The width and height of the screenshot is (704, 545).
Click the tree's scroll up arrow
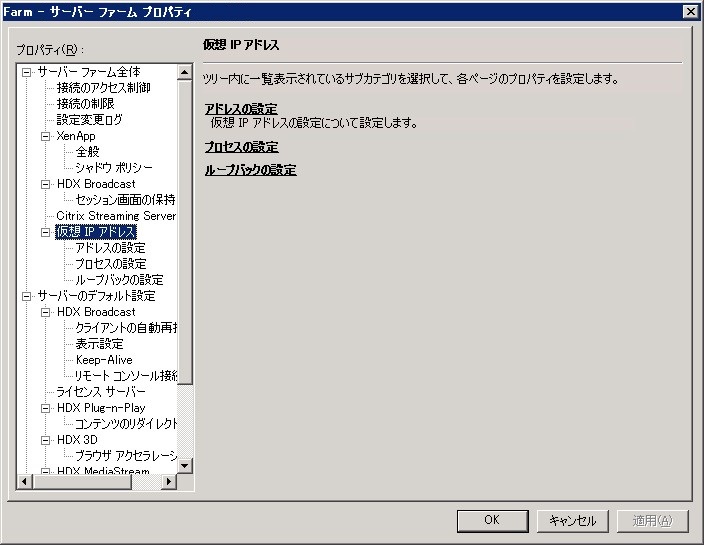pyautogui.click(x=185, y=72)
